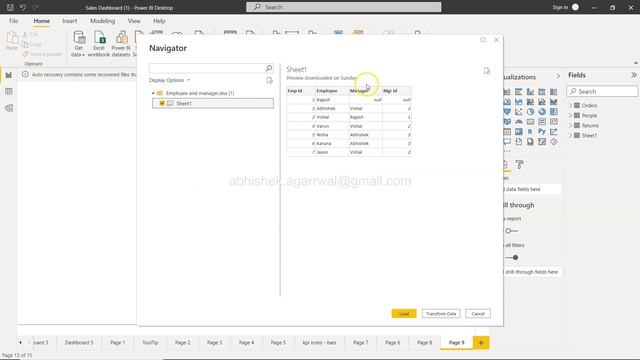Select the Sheet1 row in Navigator tree
Viewport: 640px width, 360px height.
coord(213,103)
